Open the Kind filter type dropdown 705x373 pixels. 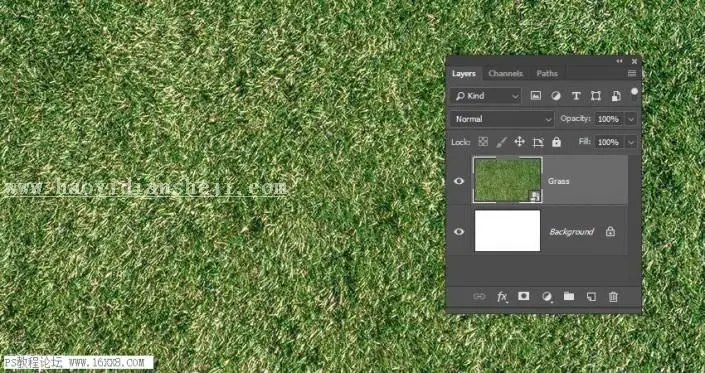(486, 96)
